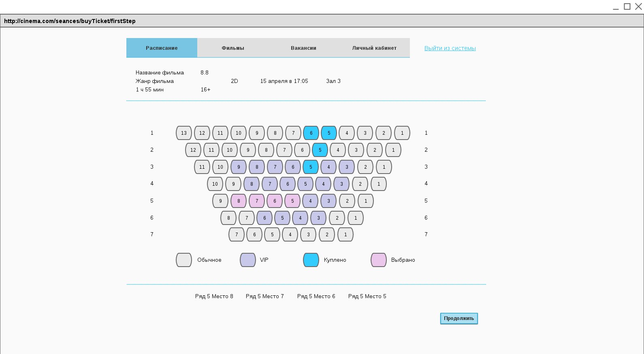Select VIP seat 9 in row 3
The height and width of the screenshot is (354, 644).
[x=239, y=167]
